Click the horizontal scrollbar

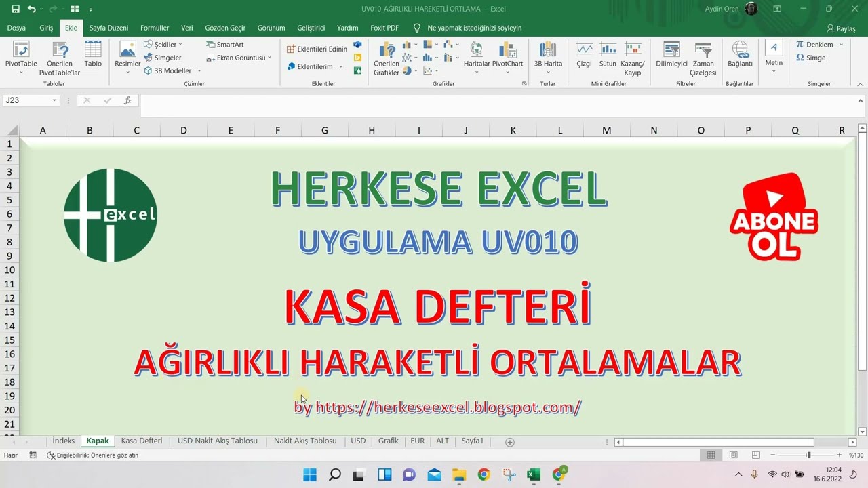[718, 442]
